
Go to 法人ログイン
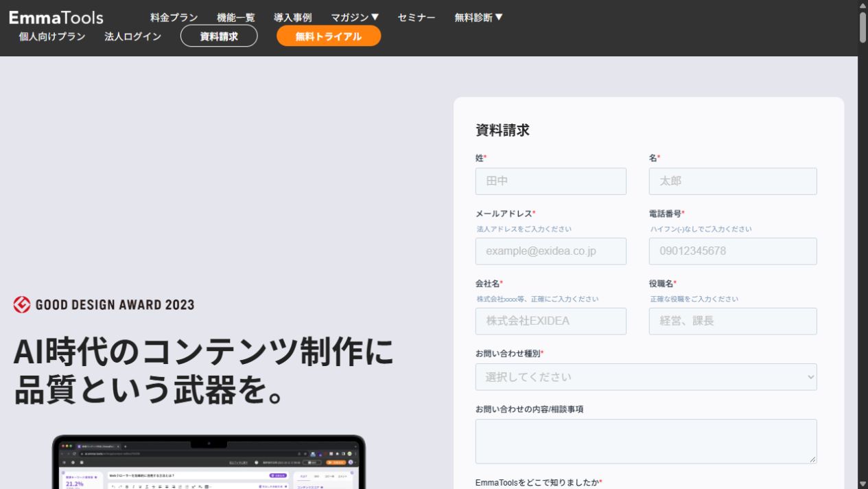coord(133,36)
